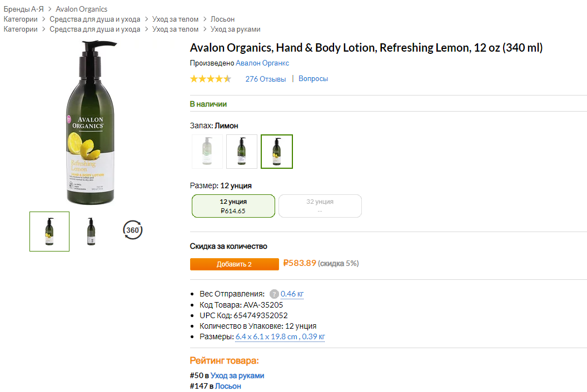This screenshot has height=392, width=587.
Task: Select the first pale bottle scent swatch
Action: (207, 151)
